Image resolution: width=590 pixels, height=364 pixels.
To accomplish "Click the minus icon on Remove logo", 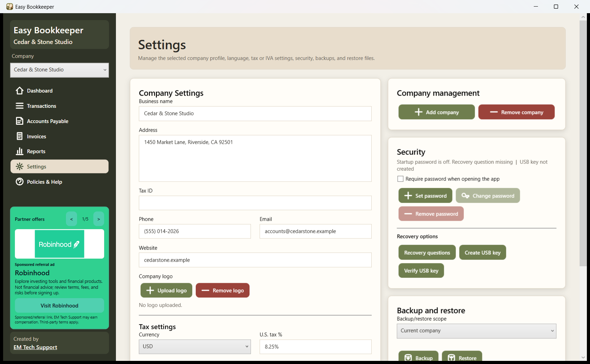I will point(205,291).
